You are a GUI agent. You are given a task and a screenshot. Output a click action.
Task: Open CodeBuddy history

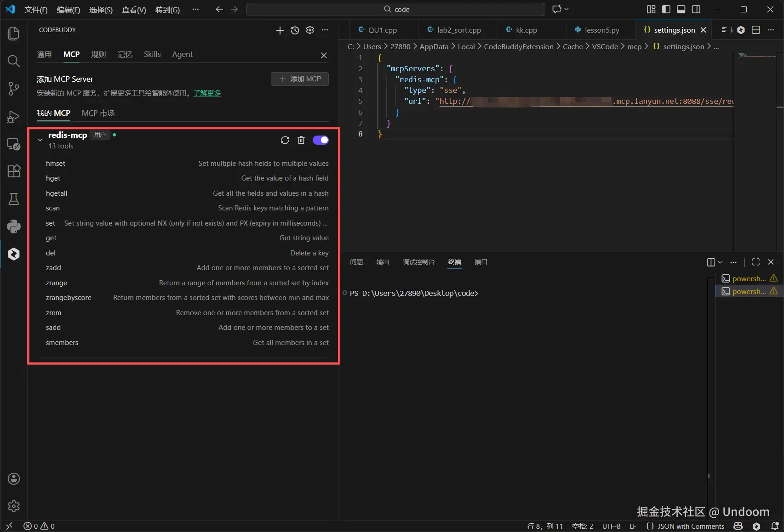pyautogui.click(x=295, y=30)
